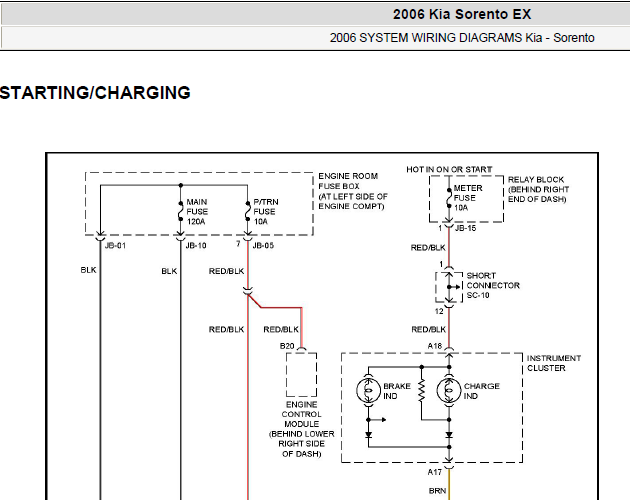Click the JB-01 connector label
The width and height of the screenshot is (630, 500).
pyautogui.click(x=115, y=246)
